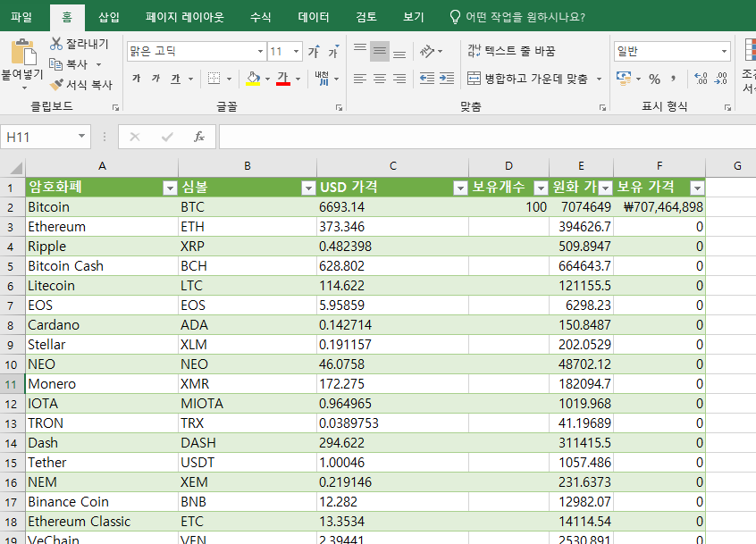Screen dimensions: 756x544
Task: Open the number format (일반) dropdown
Action: [724, 52]
